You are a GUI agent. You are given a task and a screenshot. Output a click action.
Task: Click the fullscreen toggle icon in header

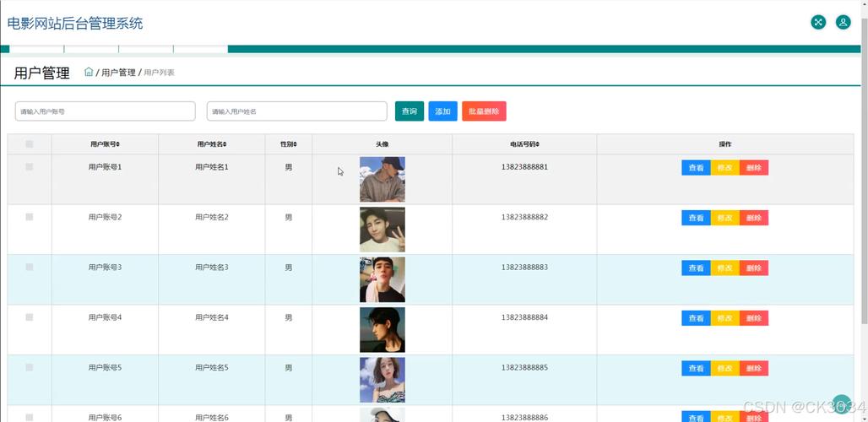pyautogui.click(x=817, y=22)
